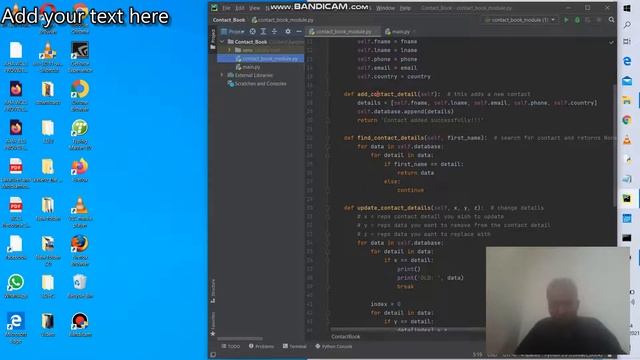This screenshot has width=640, height=360.
Task: Expand the venv folder
Action: click(229, 50)
